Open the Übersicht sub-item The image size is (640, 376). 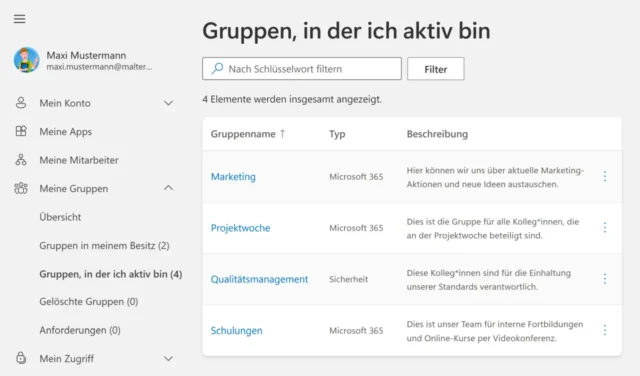pyautogui.click(x=60, y=217)
